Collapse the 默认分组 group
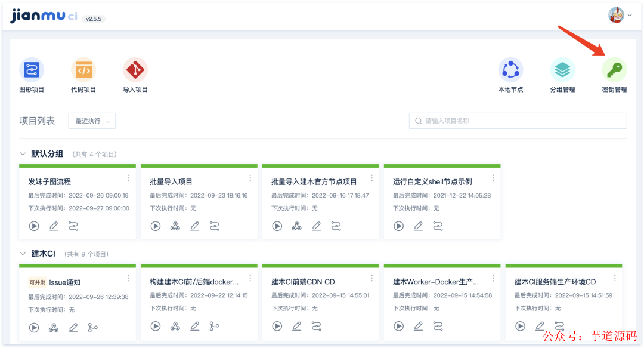The image size is (644, 348). [x=23, y=154]
